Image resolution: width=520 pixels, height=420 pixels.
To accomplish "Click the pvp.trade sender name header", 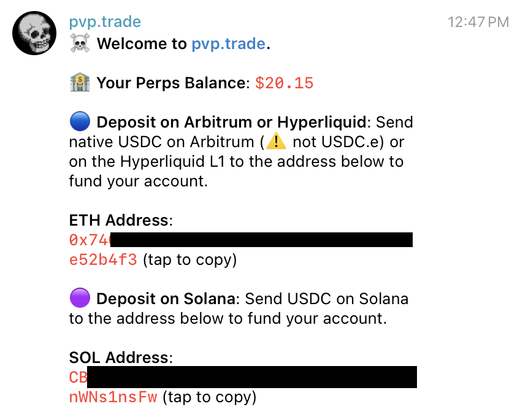I will click(104, 21).
